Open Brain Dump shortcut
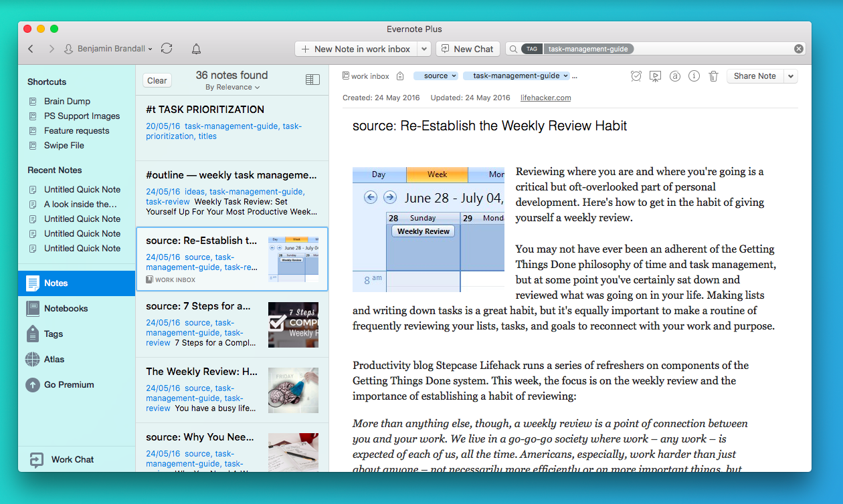843x504 pixels. [67, 101]
